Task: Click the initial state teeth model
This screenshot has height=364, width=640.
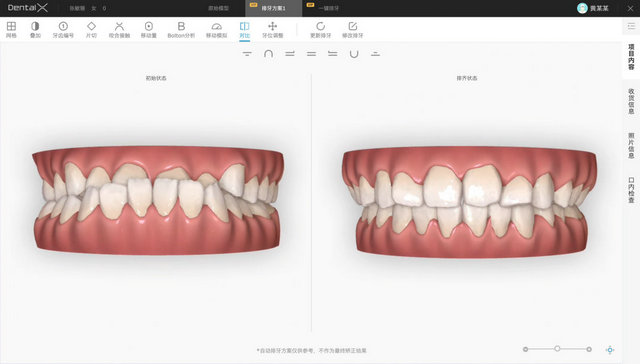Action: pos(157,200)
